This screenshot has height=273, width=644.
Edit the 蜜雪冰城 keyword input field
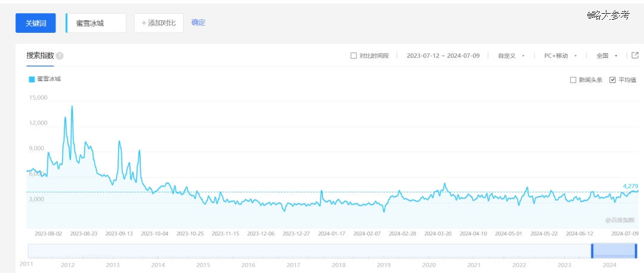[95, 23]
